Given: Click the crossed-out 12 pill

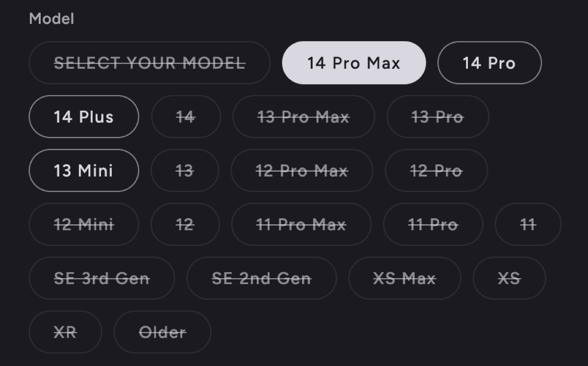Looking at the screenshot, I should pyautogui.click(x=185, y=224).
